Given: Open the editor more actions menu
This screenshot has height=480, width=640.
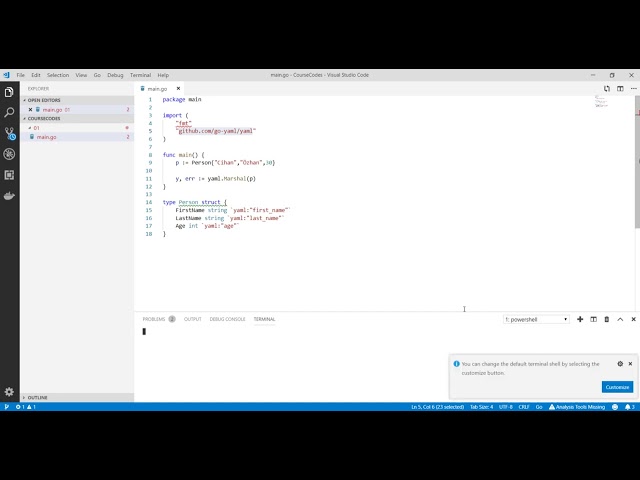Looking at the screenshot, I should (633, 89).
